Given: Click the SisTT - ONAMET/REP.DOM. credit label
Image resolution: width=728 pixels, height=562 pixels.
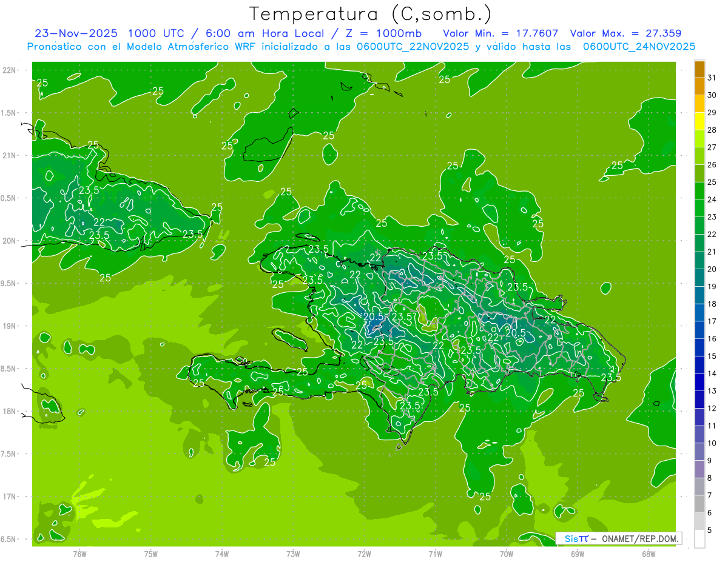Looking at the screenshot, I should pyautogui.click(x=618, y=538).
